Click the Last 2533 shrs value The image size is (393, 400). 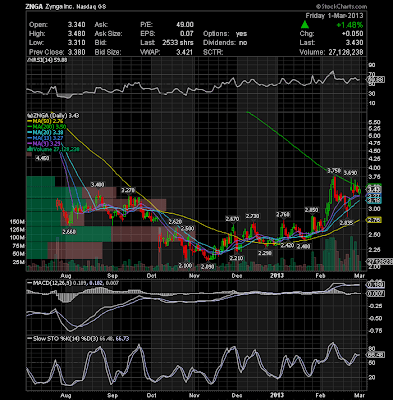pyautogui.click(x=178, y=43)
